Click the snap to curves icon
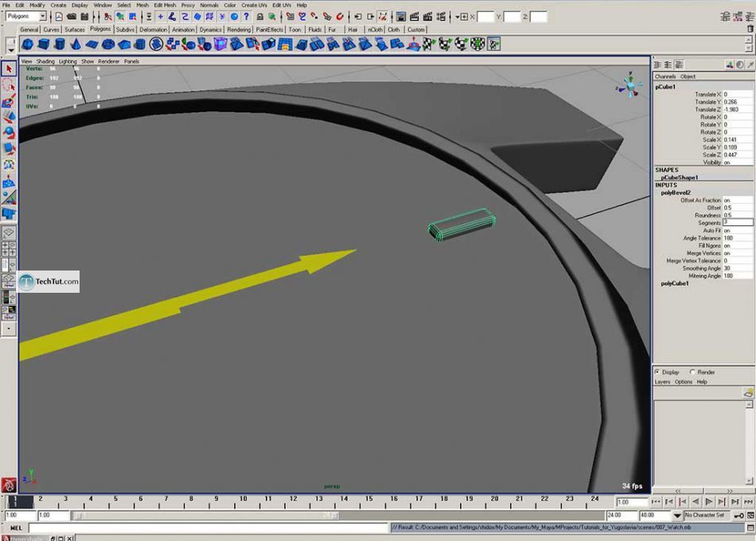The height and width of the screenshot is (541, 756). click(302, 17)
